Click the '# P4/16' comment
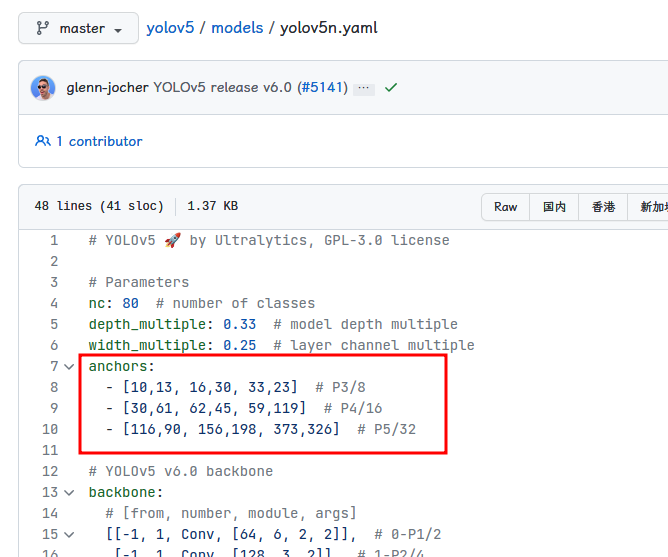 tap(353, 408)
